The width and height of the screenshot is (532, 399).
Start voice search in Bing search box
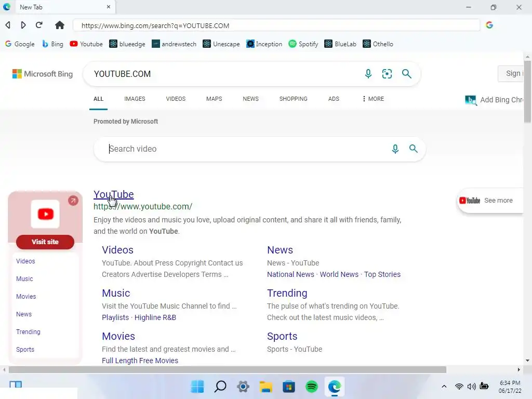pyautogui.click(x=368, y=74)
